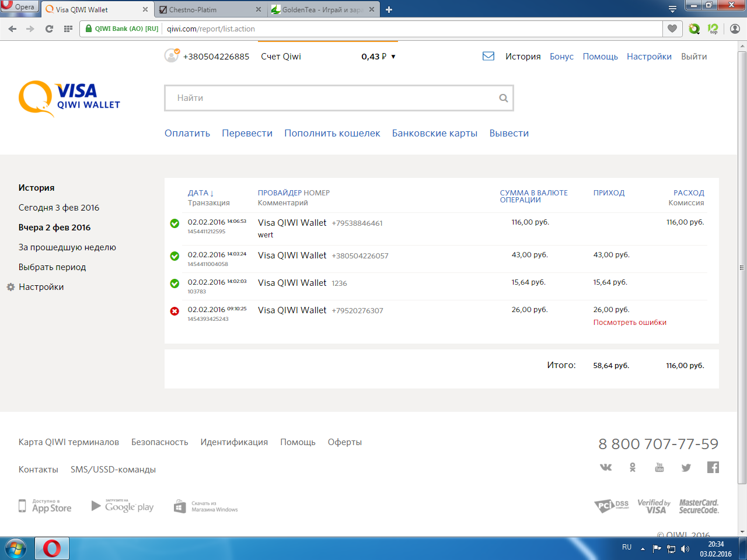
Task: Open Windows Start menu
Action: (x=16, y=549)
